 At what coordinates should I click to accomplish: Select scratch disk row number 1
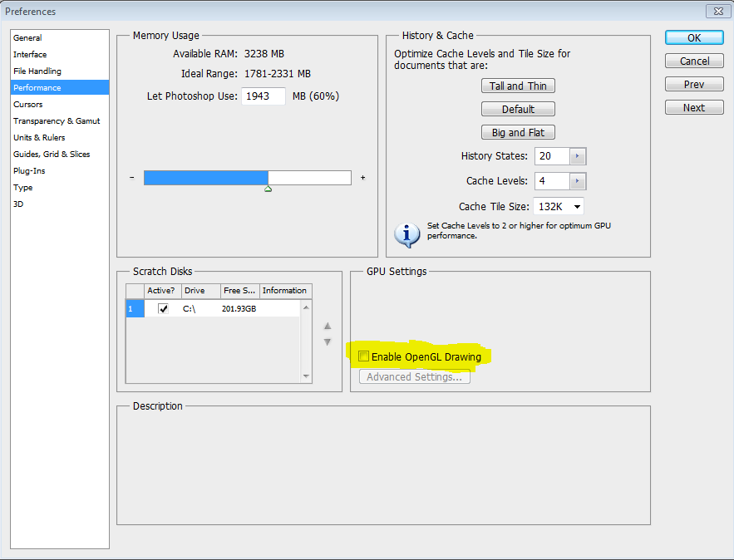tap(135, 309)
